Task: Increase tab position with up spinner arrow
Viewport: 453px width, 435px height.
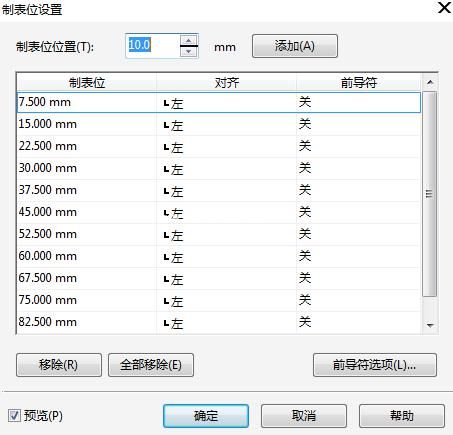Action: pos(189,40)
